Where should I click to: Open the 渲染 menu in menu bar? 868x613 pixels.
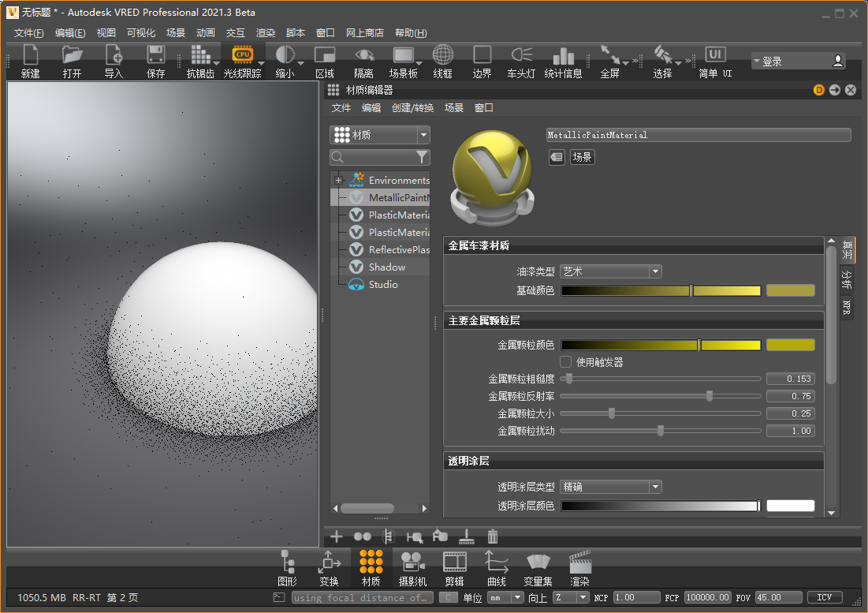pos(266,33)
